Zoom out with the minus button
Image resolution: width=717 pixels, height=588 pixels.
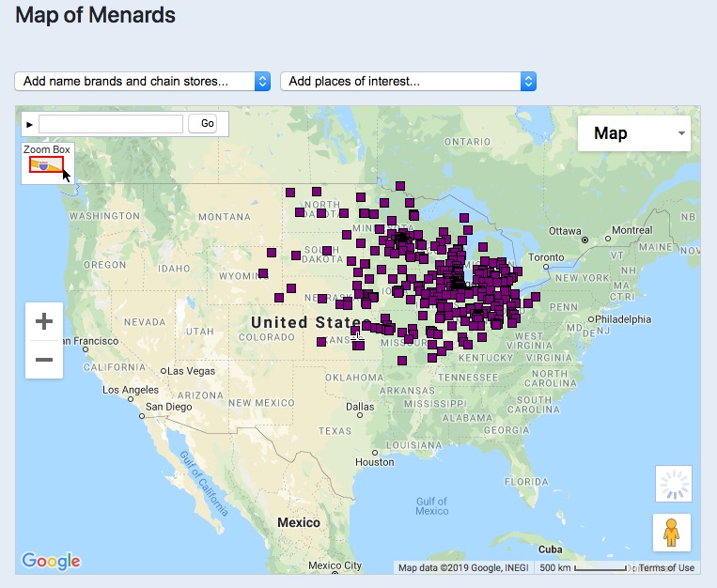(x=44, y=360)
